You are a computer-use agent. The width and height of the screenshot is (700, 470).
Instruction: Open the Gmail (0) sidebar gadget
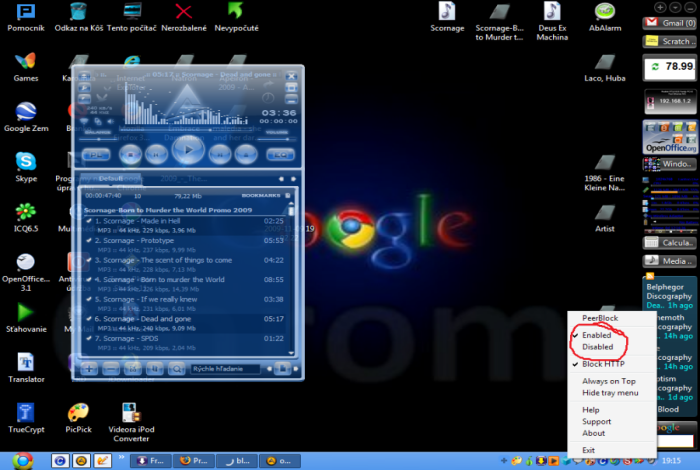pos(670,23)
